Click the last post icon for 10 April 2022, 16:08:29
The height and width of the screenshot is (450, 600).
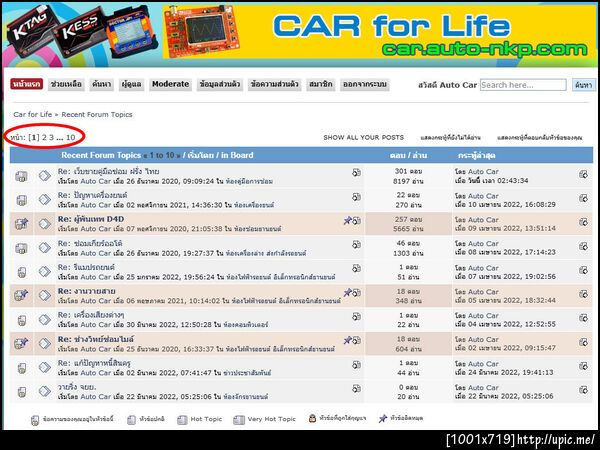pos(583,198)
